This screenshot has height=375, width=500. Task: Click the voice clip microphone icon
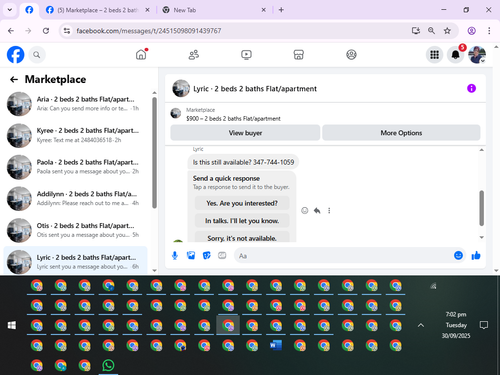pyautogui.click(x=175, y=256)
